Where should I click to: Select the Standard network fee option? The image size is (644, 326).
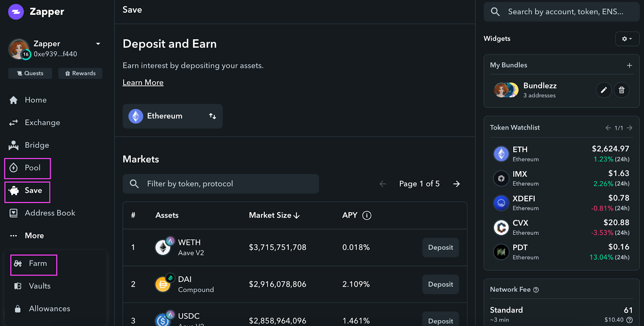click(x=561, y=314)
